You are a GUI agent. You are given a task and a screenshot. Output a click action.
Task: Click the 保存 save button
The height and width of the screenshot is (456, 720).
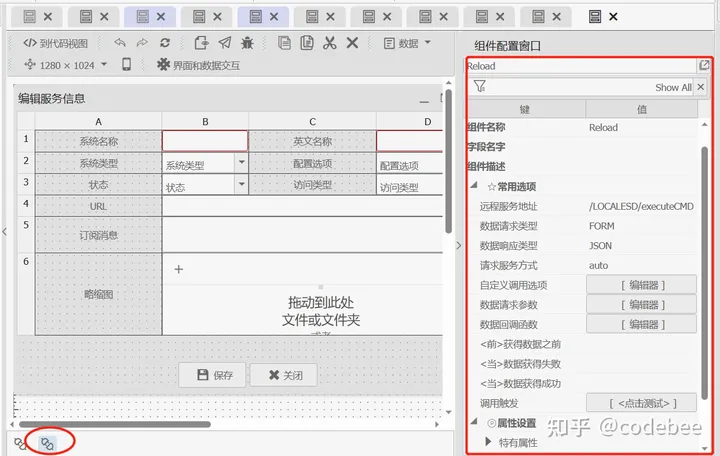tap(212, 375)
